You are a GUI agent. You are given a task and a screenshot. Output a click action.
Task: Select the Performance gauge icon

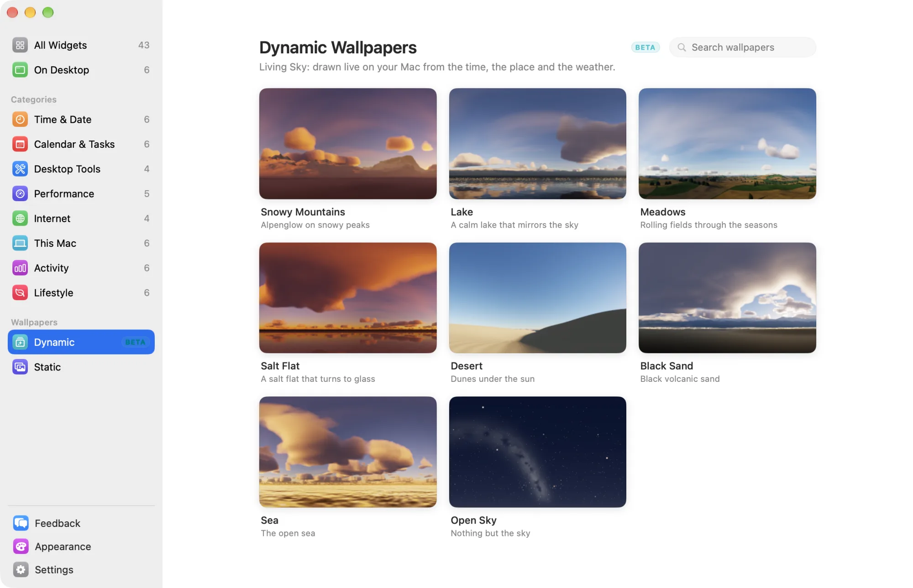point(20,194)
